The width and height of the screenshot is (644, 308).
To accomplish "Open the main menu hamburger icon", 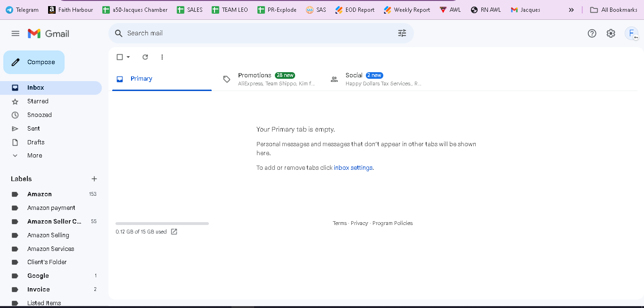I will (16, 33).
